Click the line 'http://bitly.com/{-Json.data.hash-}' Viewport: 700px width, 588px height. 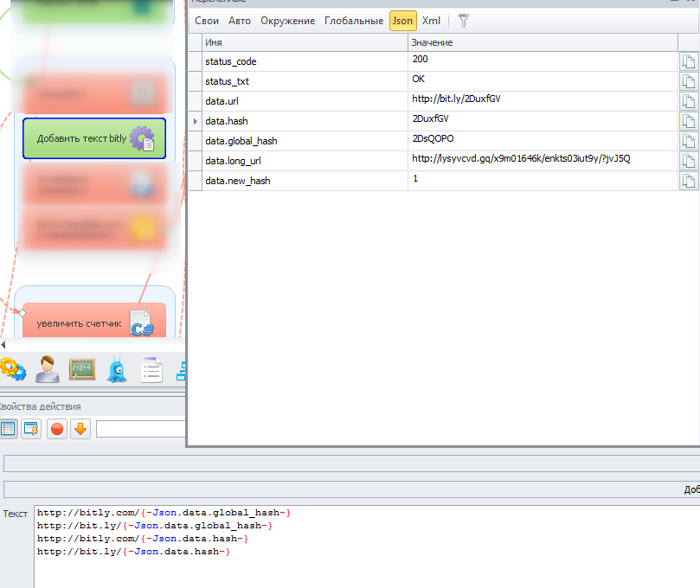[143, 539]
